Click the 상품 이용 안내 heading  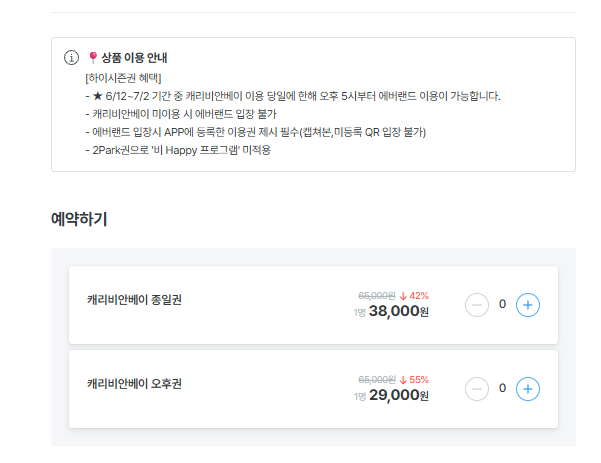click(x=134, y=58)
